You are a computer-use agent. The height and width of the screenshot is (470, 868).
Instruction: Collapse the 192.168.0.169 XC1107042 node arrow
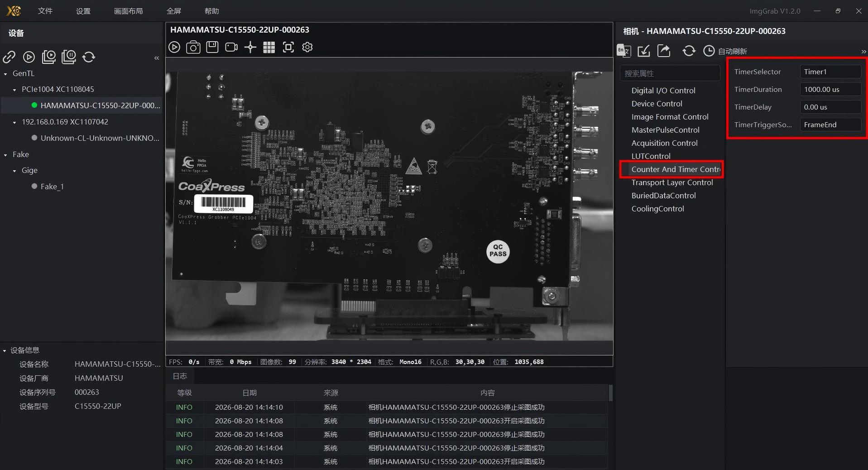pos(14,122)
